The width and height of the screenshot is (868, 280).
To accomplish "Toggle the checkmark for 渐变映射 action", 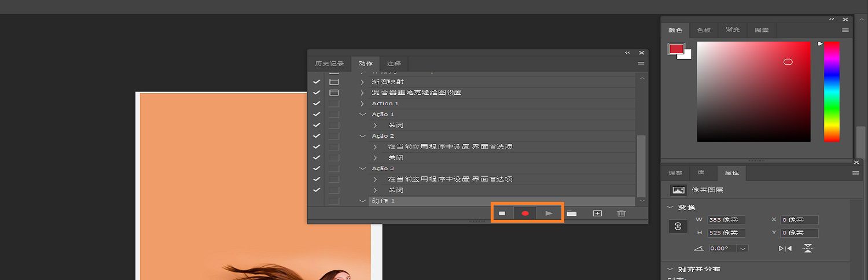I will tap(317, 82).
